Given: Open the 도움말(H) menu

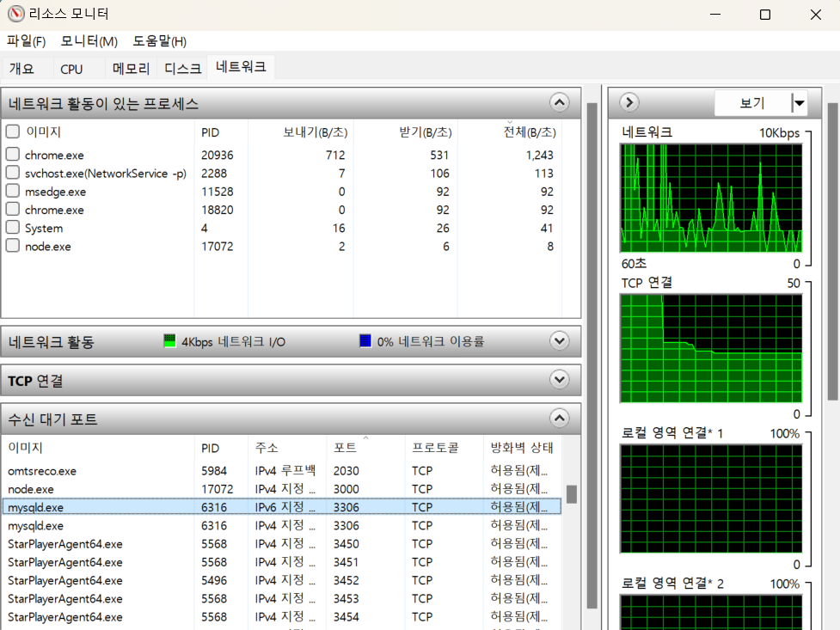Looking at the screenshot, I should [x=160, y=40].
